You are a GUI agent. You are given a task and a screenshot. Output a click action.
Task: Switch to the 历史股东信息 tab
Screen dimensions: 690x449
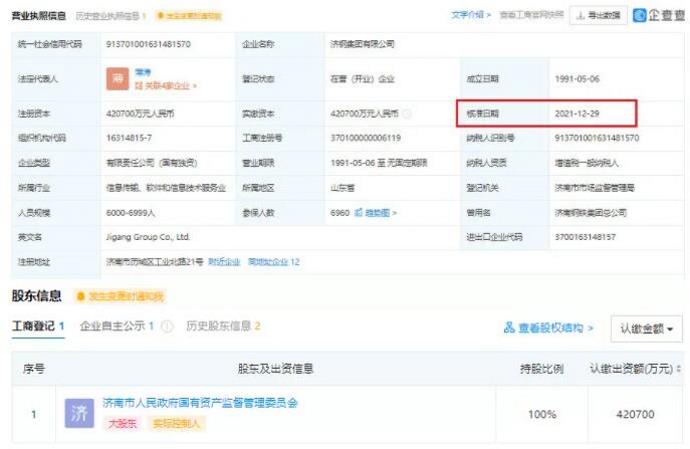223,326
